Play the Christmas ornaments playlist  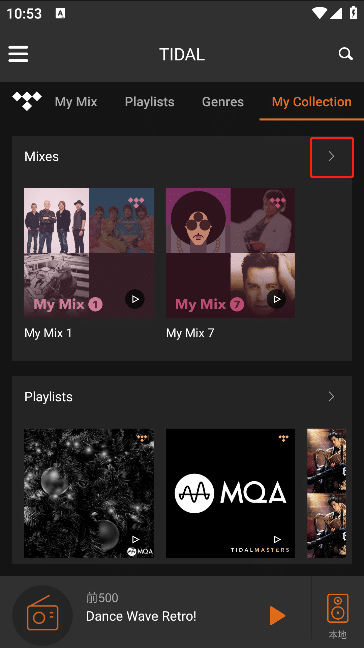[136, 539]
